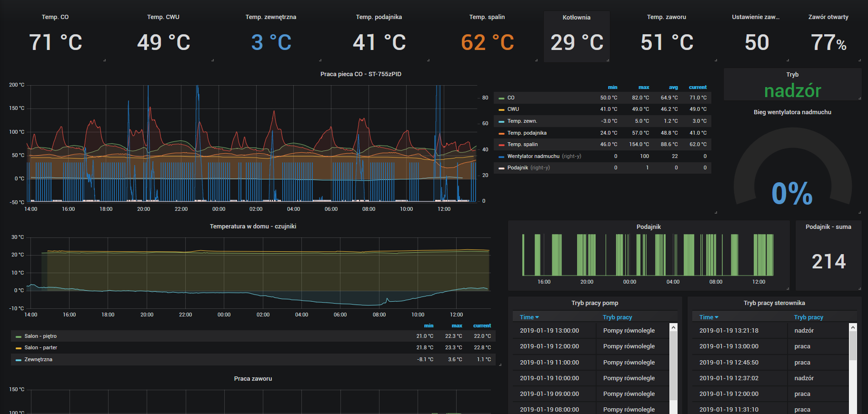Sort furnace legend by current column
This screenshot has height=414, width=868.
[x=698, y=88]
